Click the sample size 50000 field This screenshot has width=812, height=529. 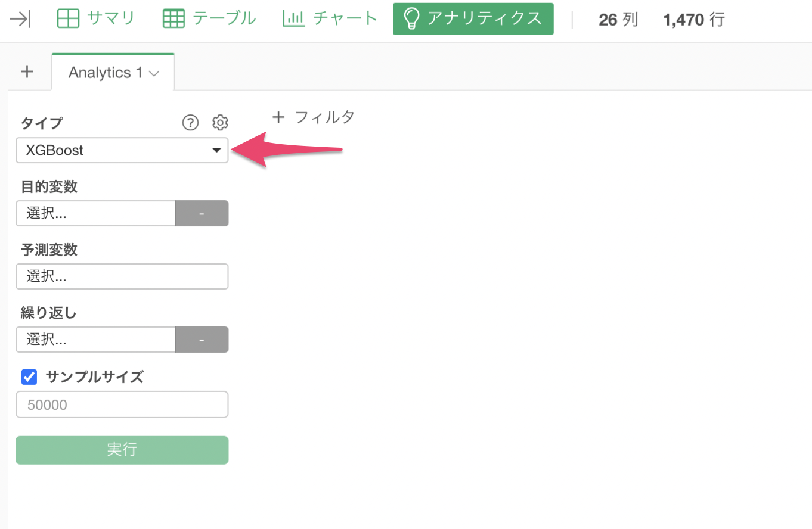point(122,404)
